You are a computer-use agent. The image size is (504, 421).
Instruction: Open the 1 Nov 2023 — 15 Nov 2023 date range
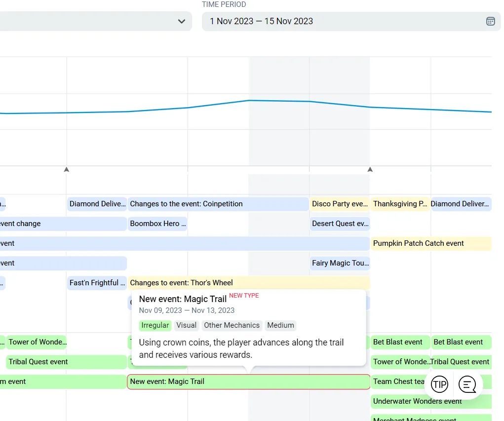tap(262, 21)
